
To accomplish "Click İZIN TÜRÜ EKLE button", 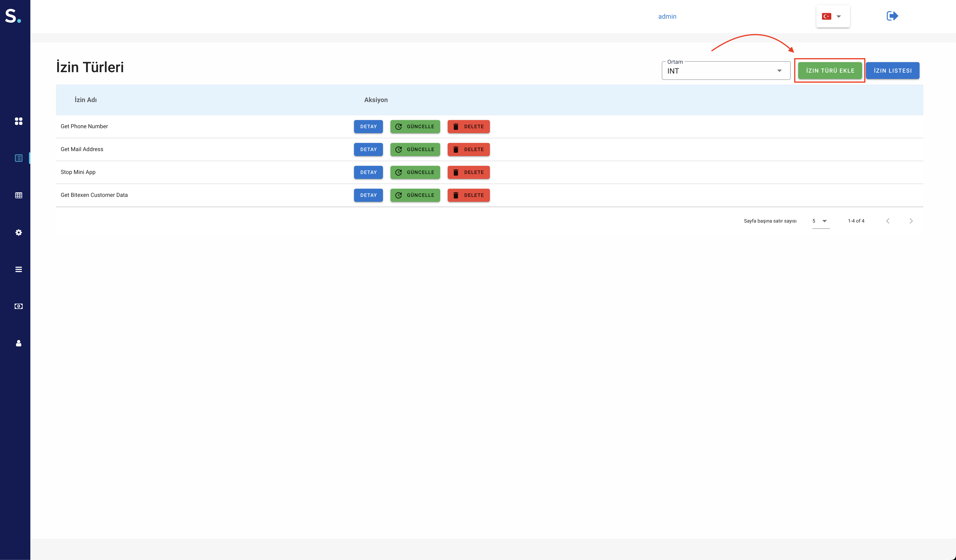I will (x=830, y=71).
